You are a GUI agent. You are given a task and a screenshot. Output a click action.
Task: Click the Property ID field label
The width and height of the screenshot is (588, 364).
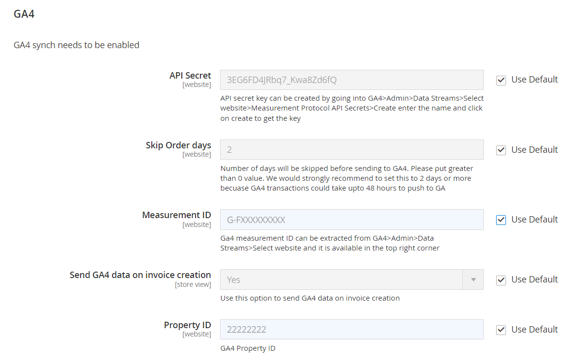pos(187,325)
